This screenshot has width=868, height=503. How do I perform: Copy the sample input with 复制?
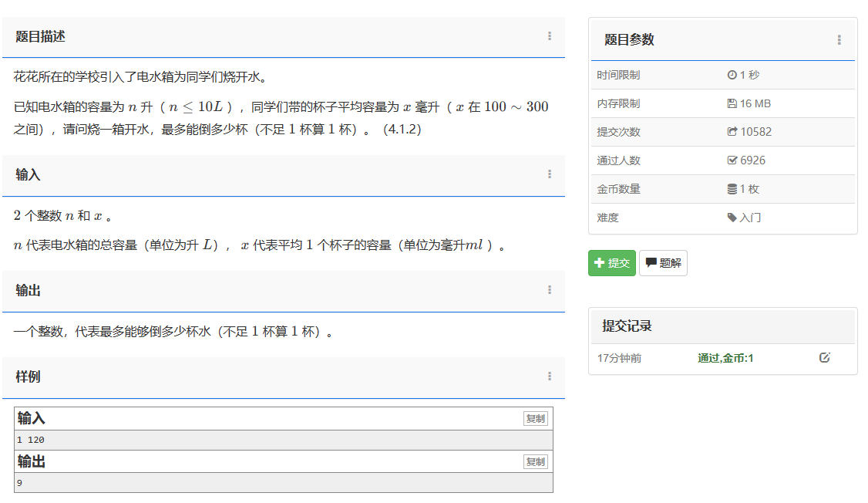535,419
